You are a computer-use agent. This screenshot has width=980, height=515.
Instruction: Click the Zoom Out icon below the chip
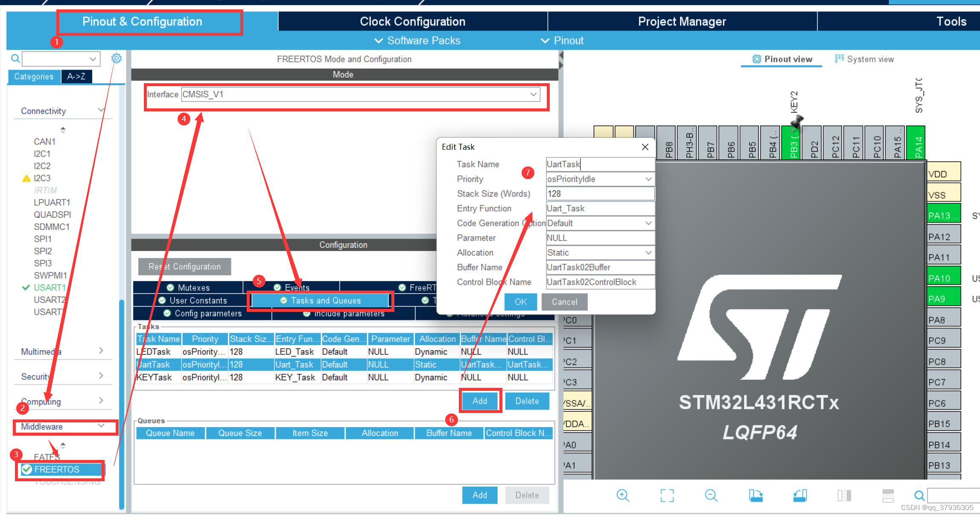[711, 495]
